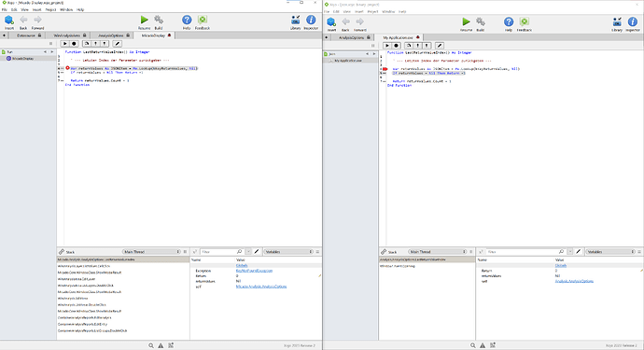The height and width of the screenshot is (350, 644).
Task: Open Variables dropdown in right window
Action: pyautogui.click(x=610, y=251)
